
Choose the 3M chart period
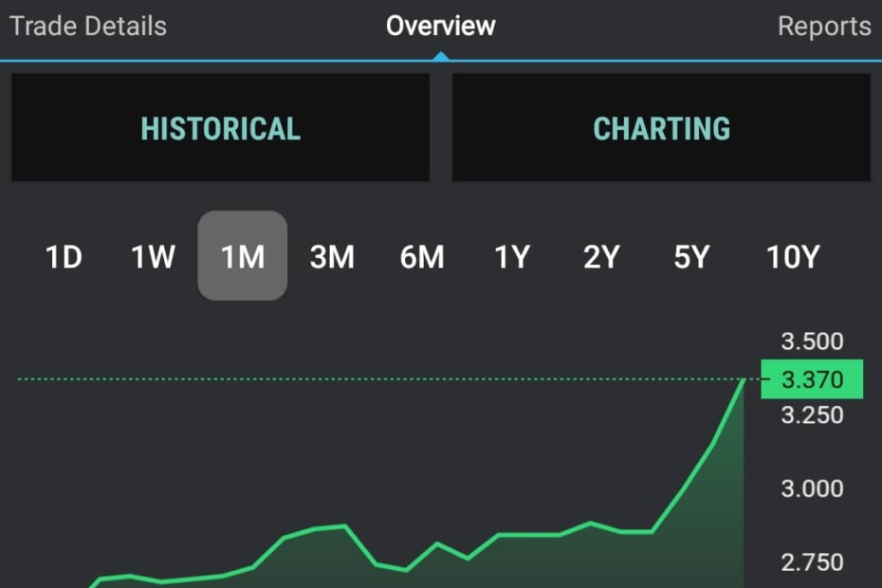[333, 257]
